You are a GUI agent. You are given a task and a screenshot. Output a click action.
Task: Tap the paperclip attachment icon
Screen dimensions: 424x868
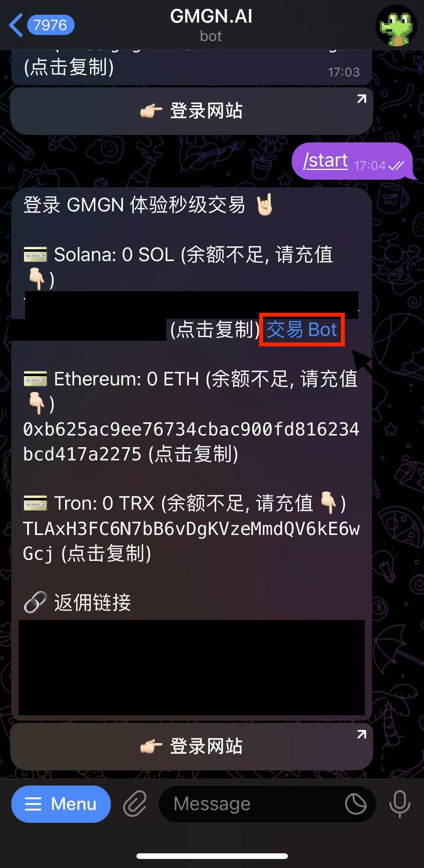(135, 804)
